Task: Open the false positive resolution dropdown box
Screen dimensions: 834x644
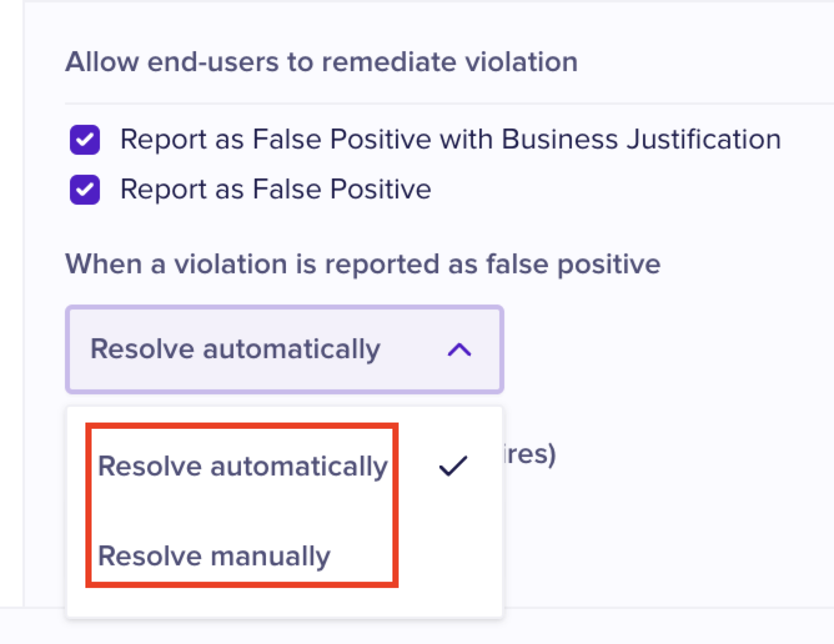Action: tap(284, 349)
